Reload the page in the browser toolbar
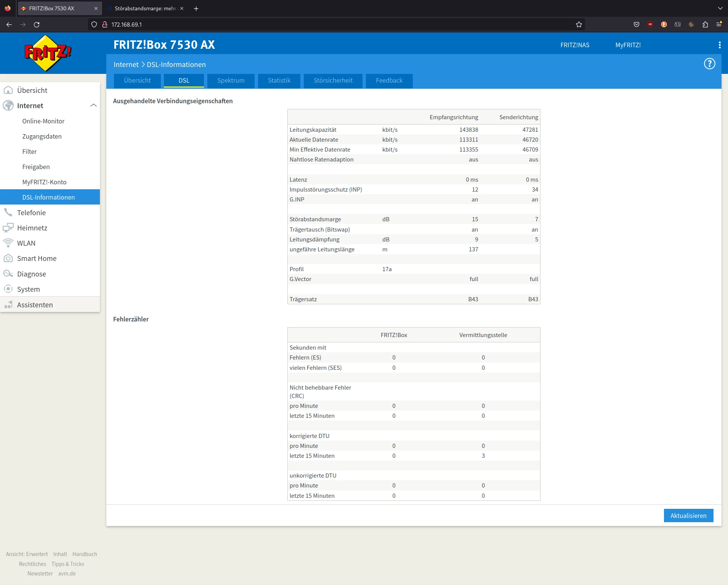This screenshot has height=585, width=728. click(x=37, y=25)
